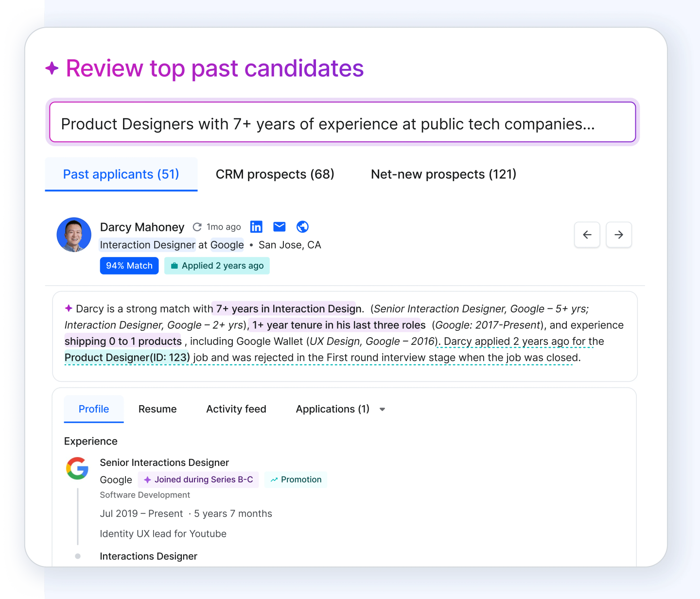This screenshot has width=700, height=599.
Task: Open Darcy Mahoney's LinkedIn profile icon
Action: point(256,227)
